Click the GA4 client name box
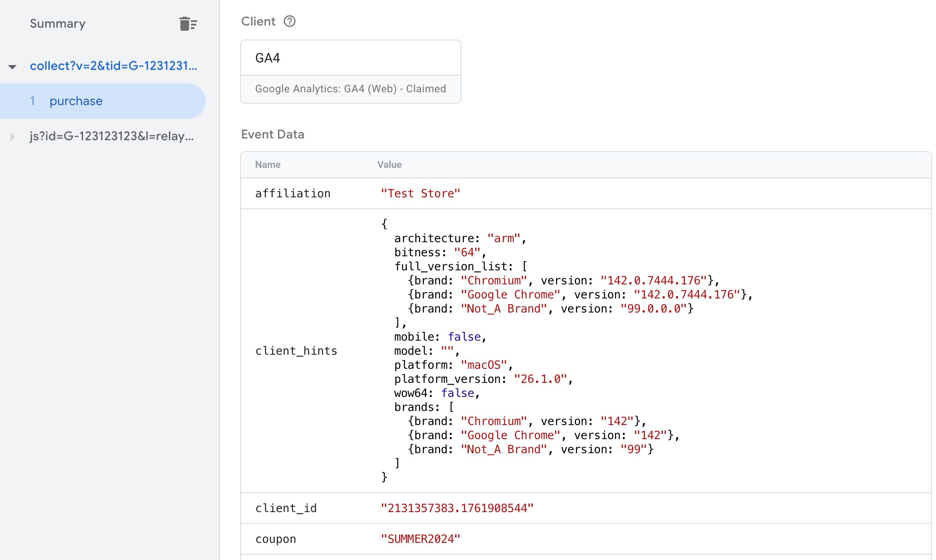936x560 pixels. pyautogui.click(x=350, y=58)
